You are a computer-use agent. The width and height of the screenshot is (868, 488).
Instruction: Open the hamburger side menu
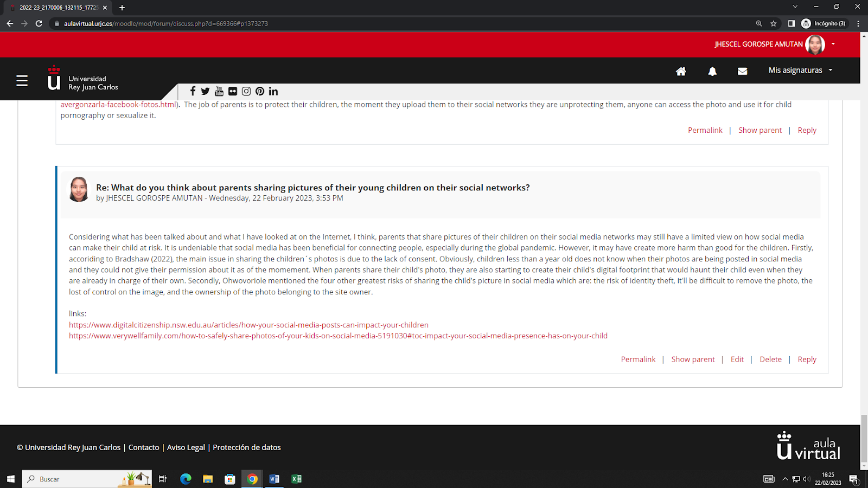(22, 81)
